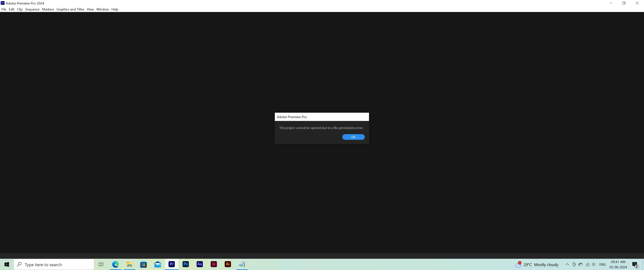
Task: Open the Clip menu
Action: point(20,9)
